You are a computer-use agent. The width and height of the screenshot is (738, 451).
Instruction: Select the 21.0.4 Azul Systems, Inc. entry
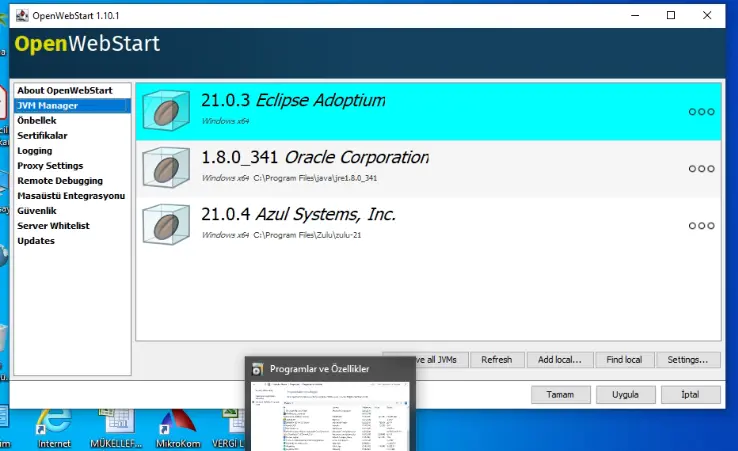click(x=428, y=226)
